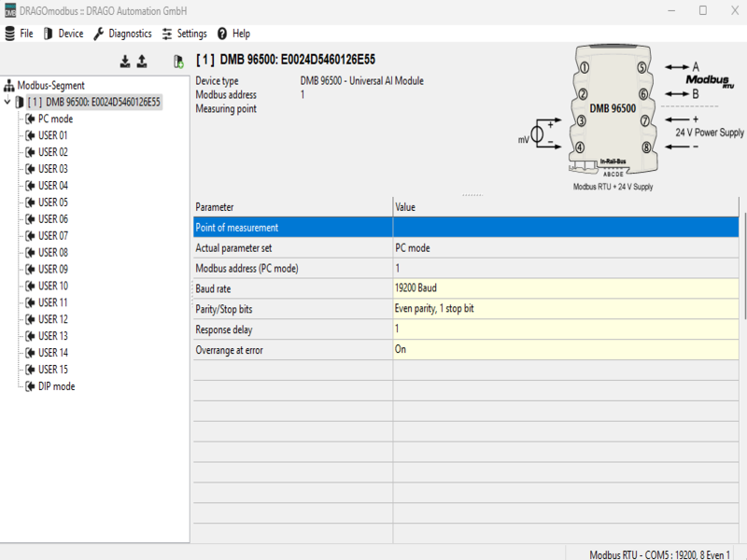Screen dimensions: 747x560
Task: Click the icon beside USER 15
Action: click(30, 370)
